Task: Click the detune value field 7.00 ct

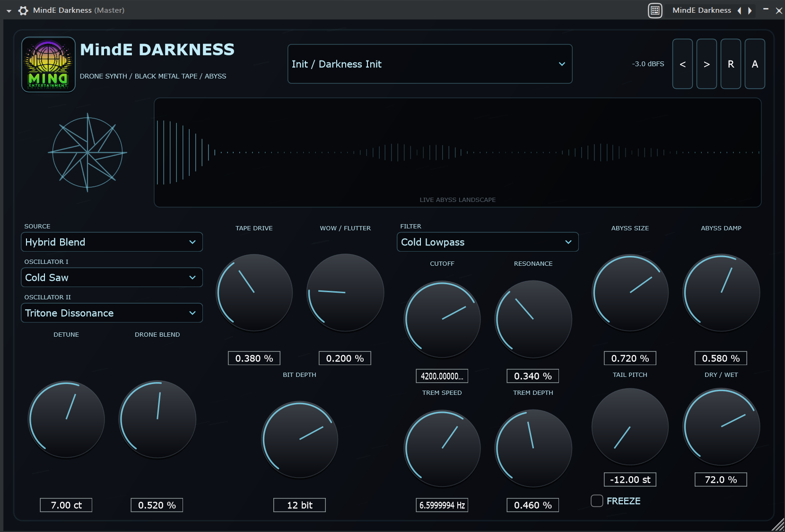Action: [66, 505]
